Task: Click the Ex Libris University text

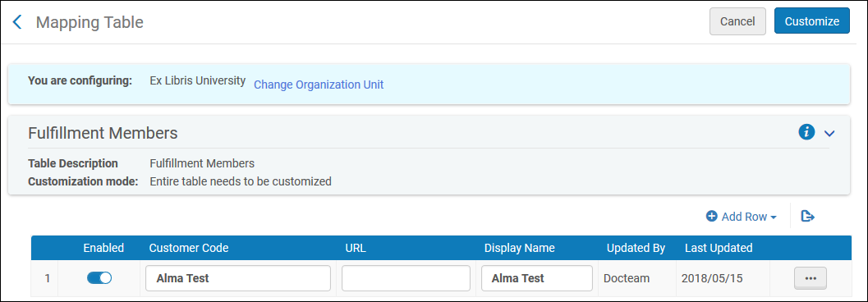Action: [198, 80]
